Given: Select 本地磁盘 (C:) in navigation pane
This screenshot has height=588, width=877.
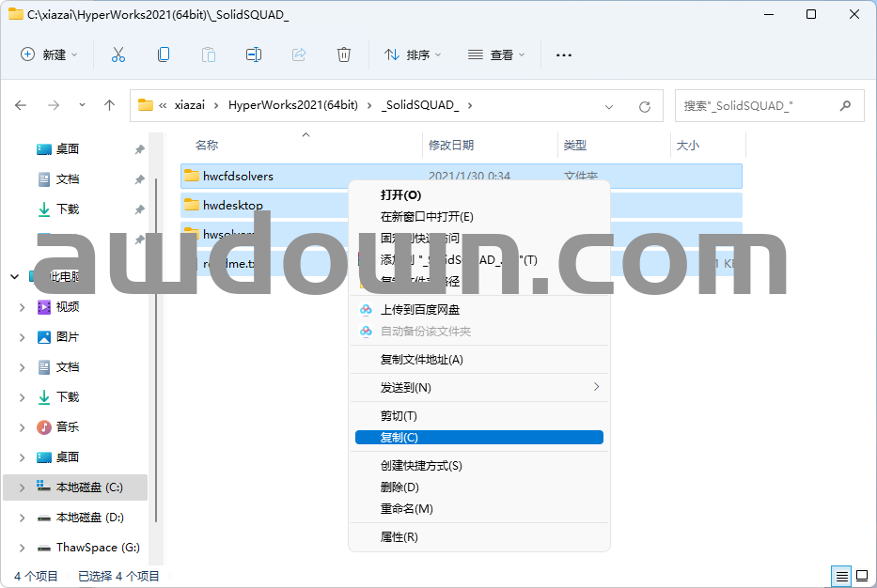Looking at the screenshot, I should coord(88,487).
